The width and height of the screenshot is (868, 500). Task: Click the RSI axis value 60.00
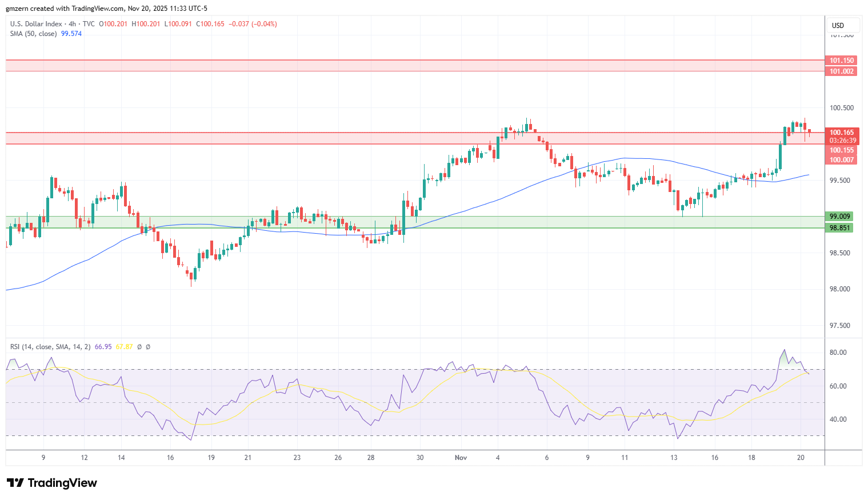click(838, 386)
